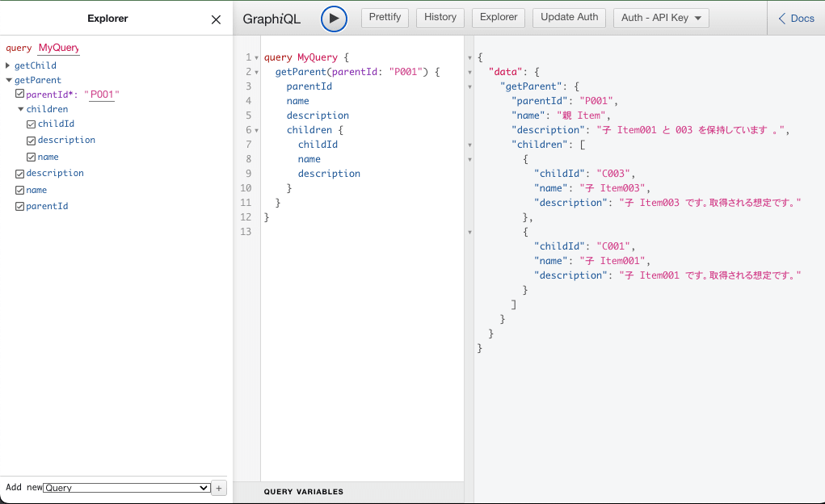Image resolution: width=825 pixels, height=504 pixels.
Task: Open the History panel
Action: pyautogui.click(x=440, y=17)
